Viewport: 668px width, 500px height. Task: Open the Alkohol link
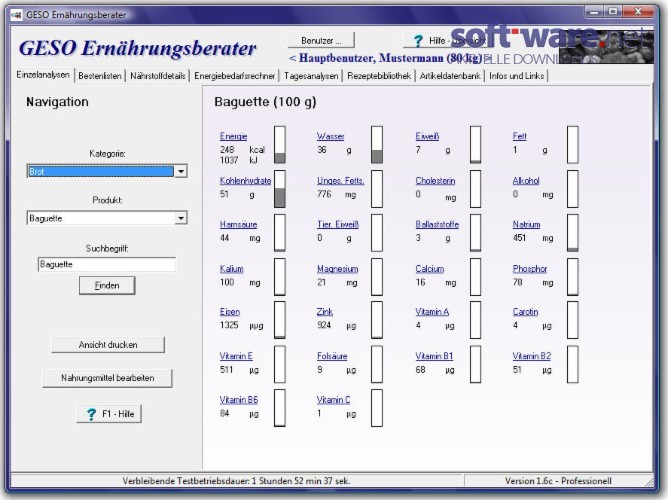[526, 181]
